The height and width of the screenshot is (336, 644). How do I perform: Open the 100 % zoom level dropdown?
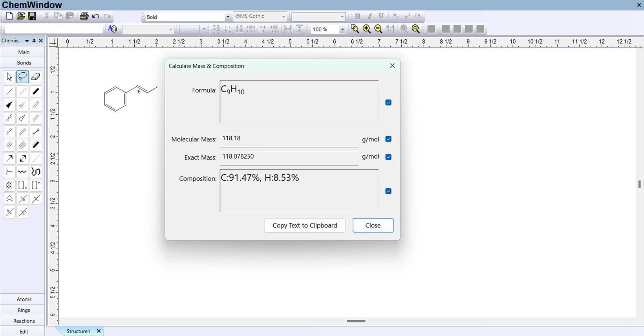pyautogui.click(x=342, y=29)
